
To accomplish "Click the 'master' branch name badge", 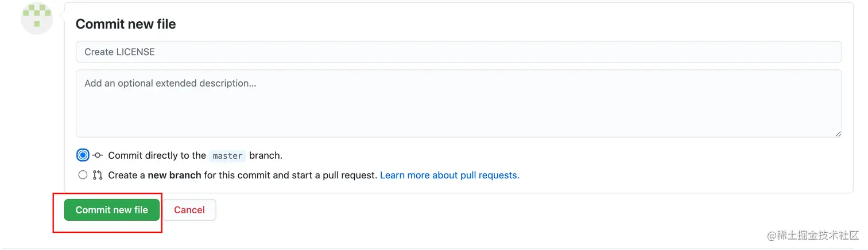I will pos(227,156).
